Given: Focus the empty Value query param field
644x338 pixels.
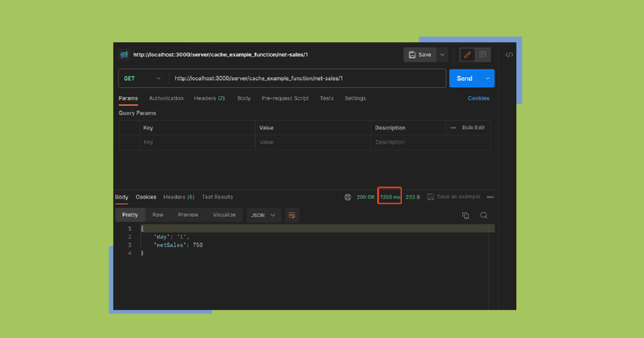Looking at the screenshot, I should 313,142.
